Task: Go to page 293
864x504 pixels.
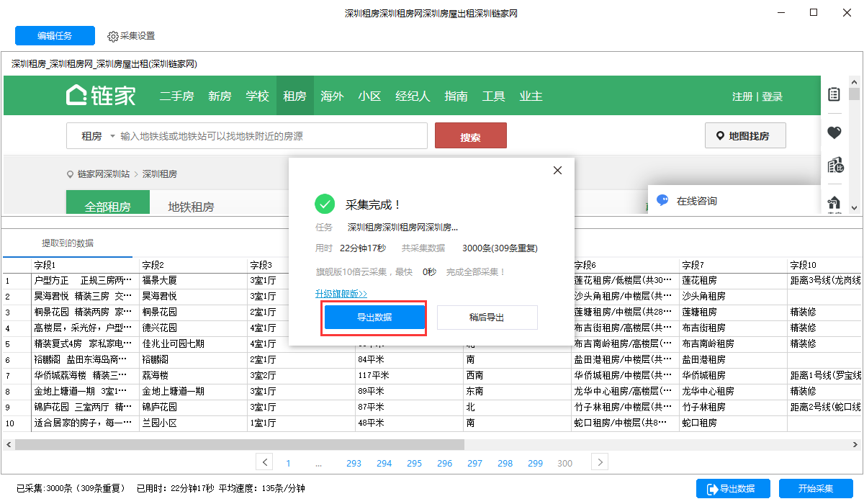Action: [x=354, y=464]
